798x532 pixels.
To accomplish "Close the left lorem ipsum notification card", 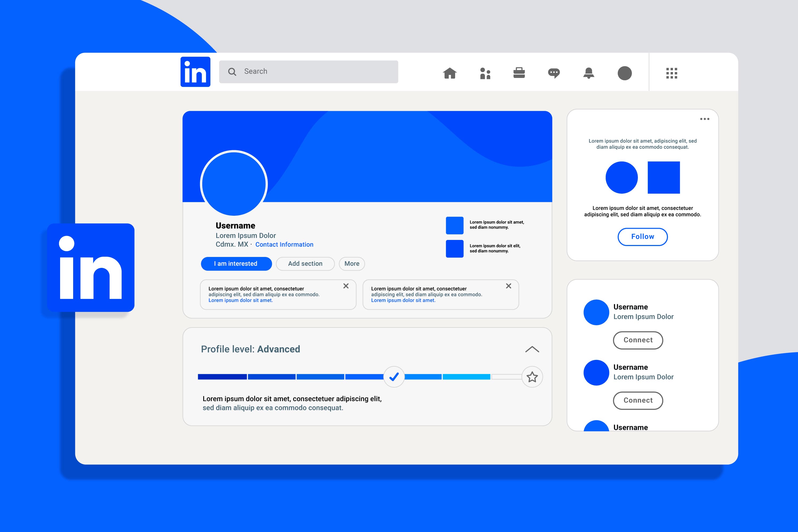I will (x=346, y=286).
